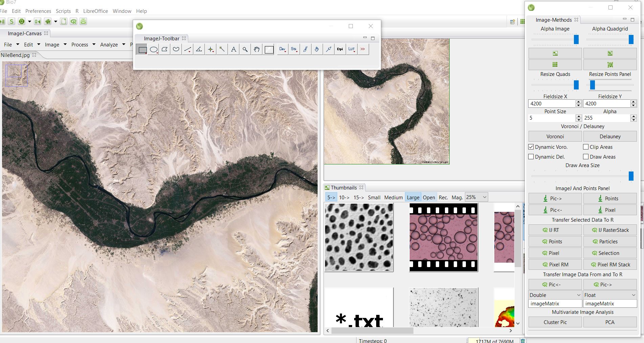The height and width of the screenshot is (343, 644).
Task: Click the Dpi toolbar icon
Action: coord(340,49)
